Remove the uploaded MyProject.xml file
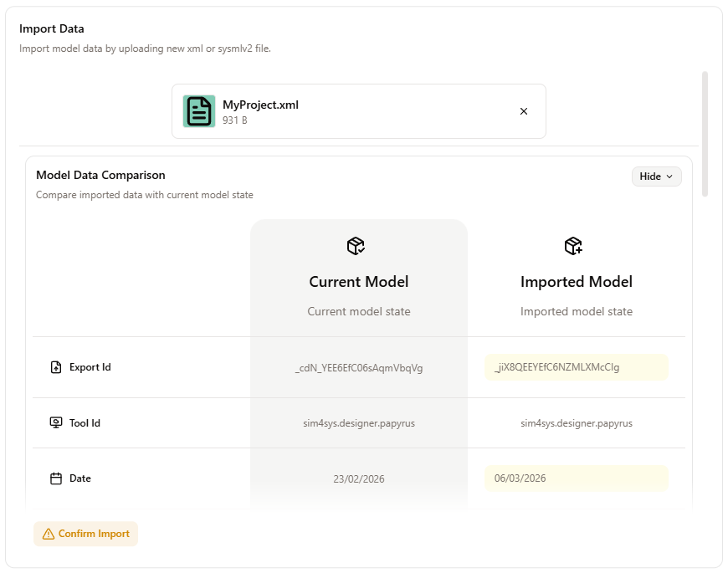 click(524, 110)
